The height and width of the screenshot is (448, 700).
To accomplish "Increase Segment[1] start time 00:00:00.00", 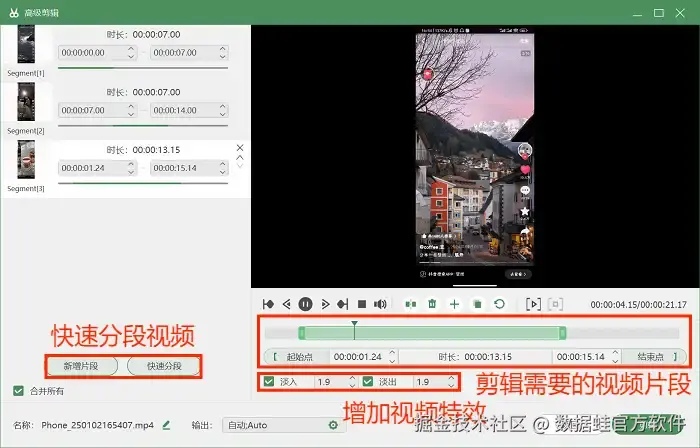I will [x=130, y=49].
